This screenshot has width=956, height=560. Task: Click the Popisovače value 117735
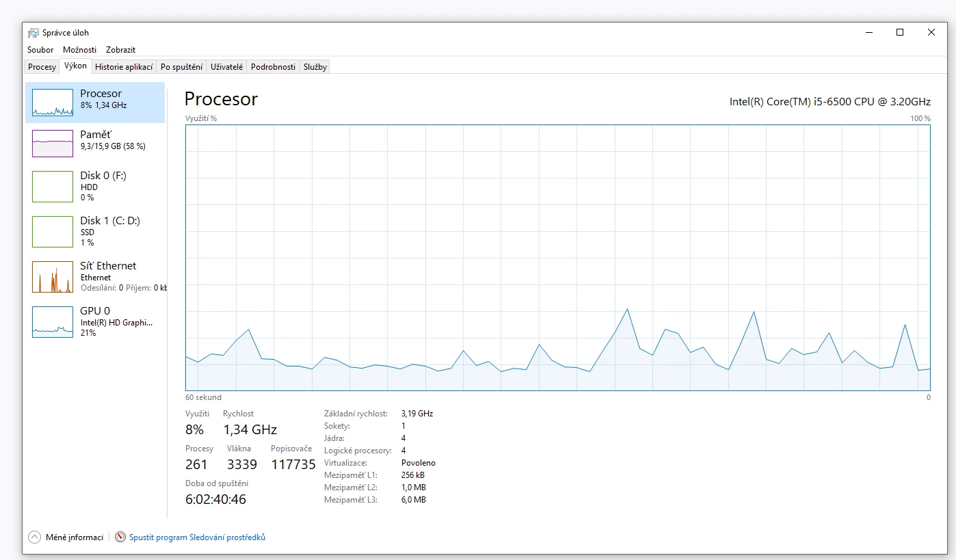[293, 465]
